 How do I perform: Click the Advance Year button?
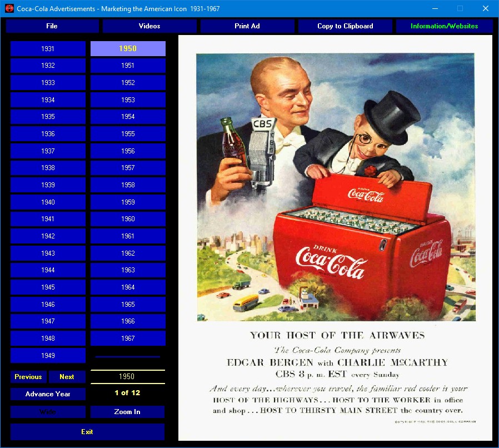48,394
